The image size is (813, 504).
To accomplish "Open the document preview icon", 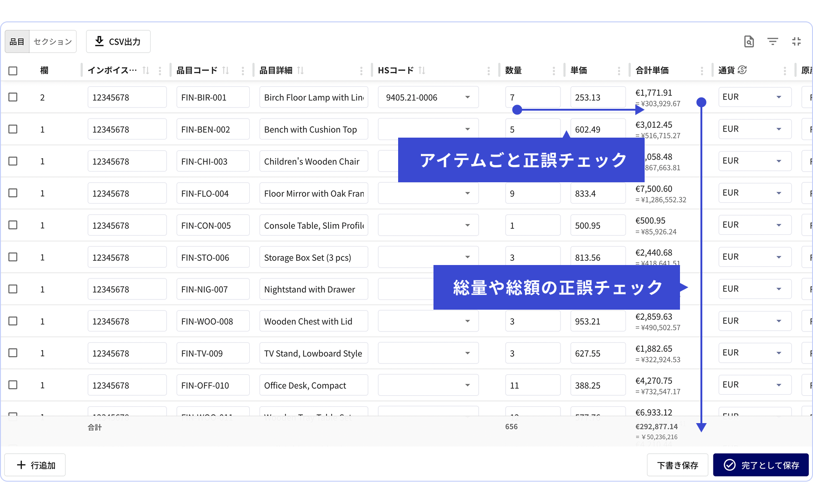I will coord(748,41).
